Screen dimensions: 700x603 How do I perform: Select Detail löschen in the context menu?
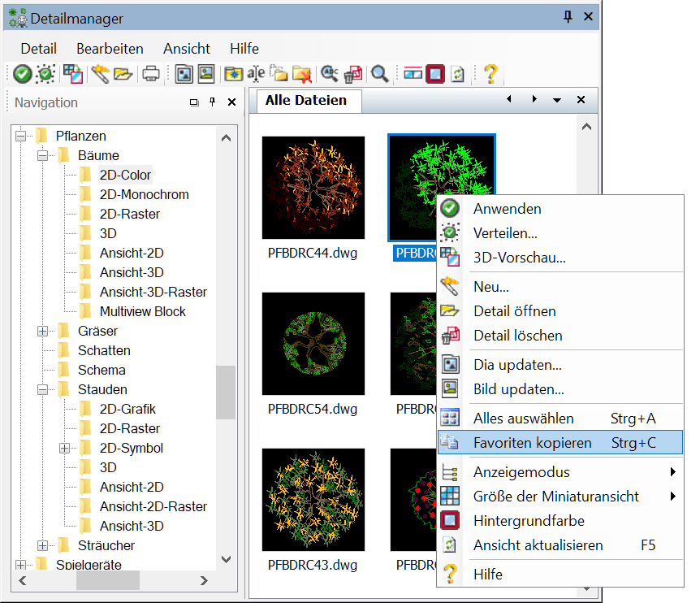coord(517,336)
